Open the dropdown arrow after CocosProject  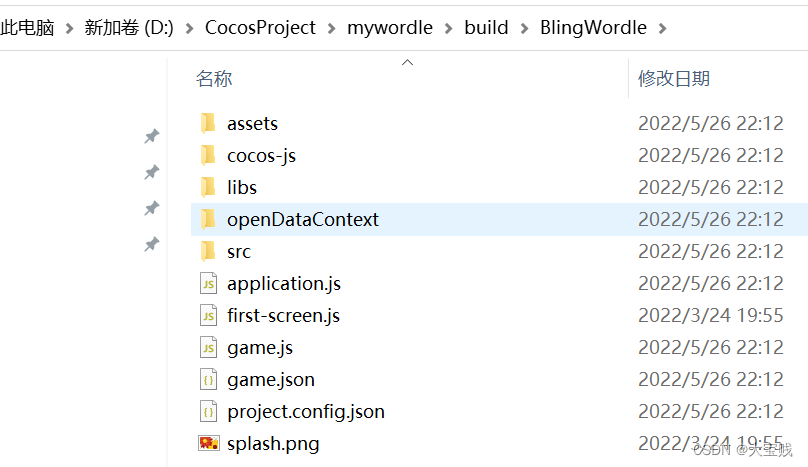point(332,28)
